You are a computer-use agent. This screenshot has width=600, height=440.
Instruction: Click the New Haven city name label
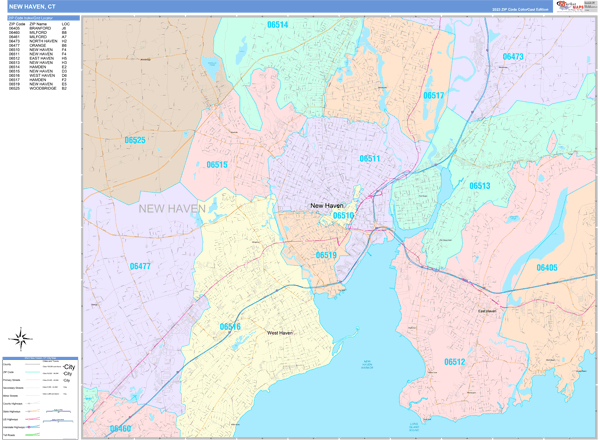(x=327, y=205)
